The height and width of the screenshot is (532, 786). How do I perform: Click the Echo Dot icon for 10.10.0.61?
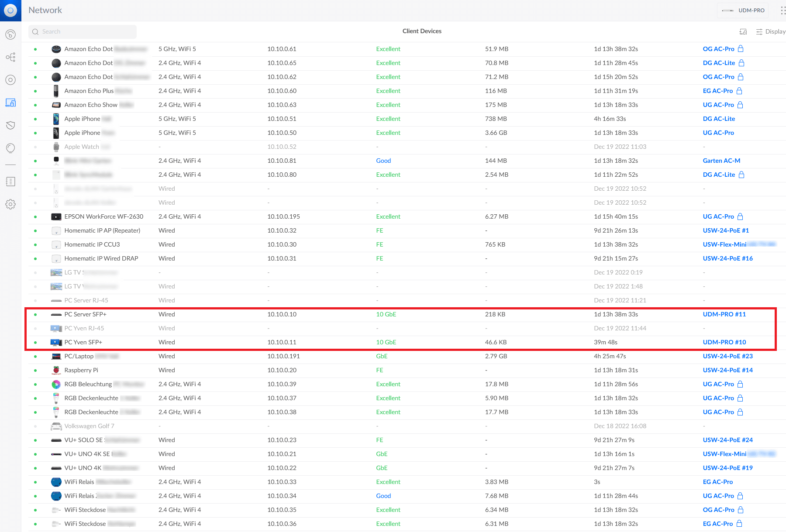tap(56, 49)
